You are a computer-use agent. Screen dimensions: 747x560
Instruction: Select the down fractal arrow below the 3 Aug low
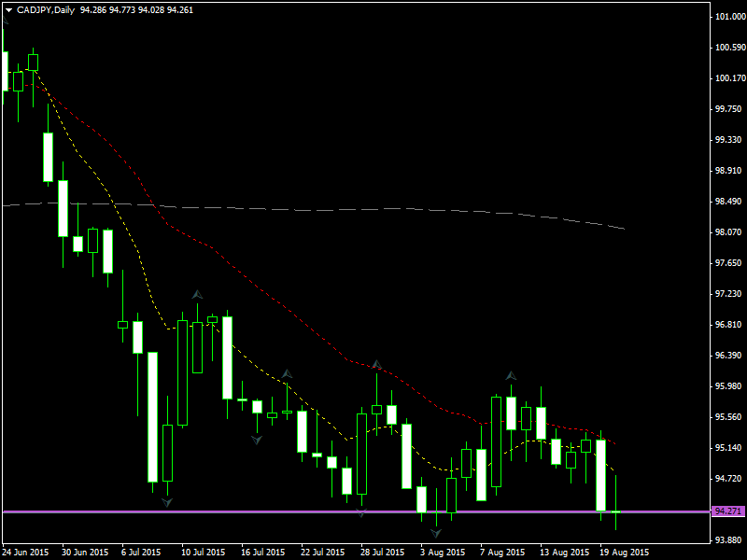click(436, 533)
